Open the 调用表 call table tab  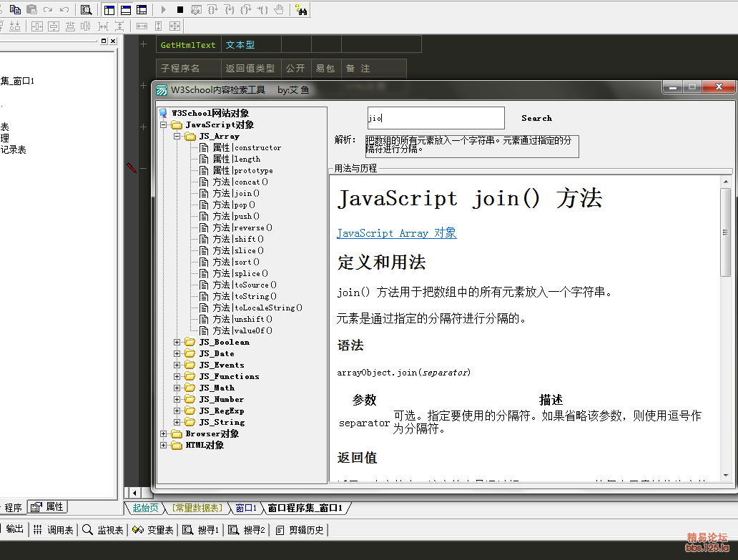(x=54, y=530)
